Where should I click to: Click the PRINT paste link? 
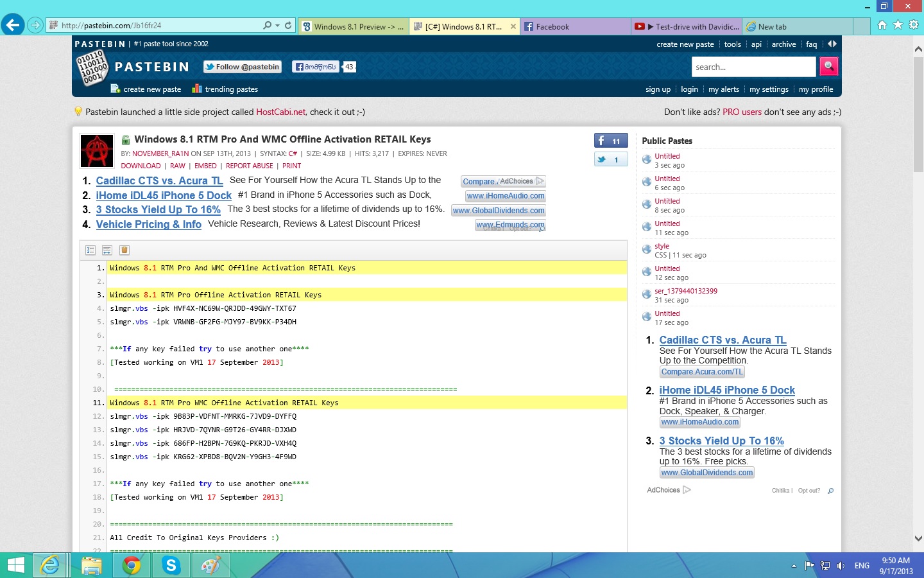pos(291,166)
